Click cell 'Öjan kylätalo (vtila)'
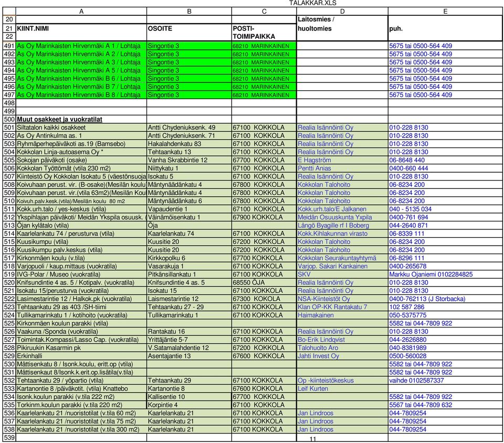The width and height of the screenshot is (504, 443). [81, 225]
